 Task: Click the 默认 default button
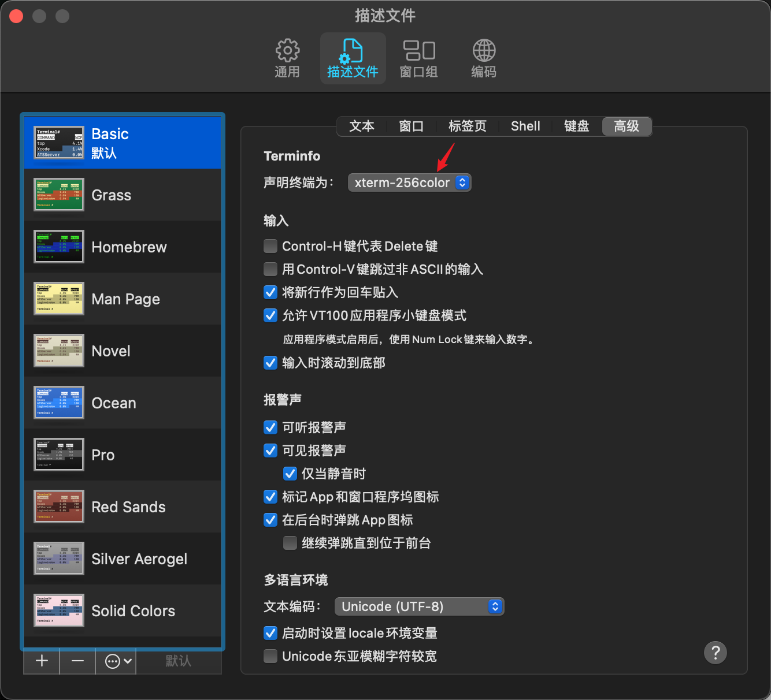point(178,661)
